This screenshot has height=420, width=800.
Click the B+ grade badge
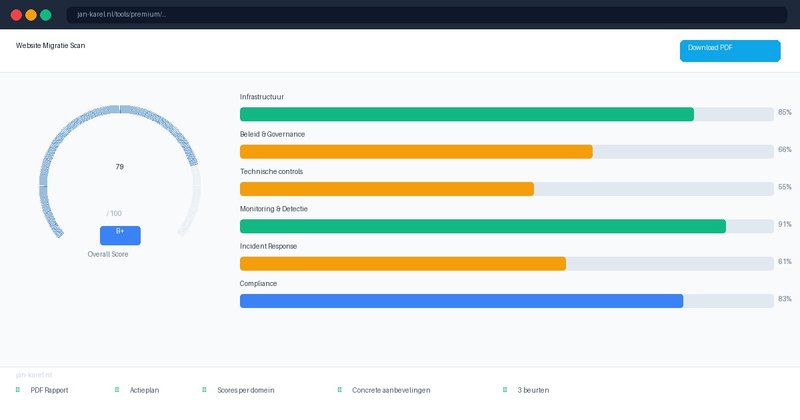(120, 235)
